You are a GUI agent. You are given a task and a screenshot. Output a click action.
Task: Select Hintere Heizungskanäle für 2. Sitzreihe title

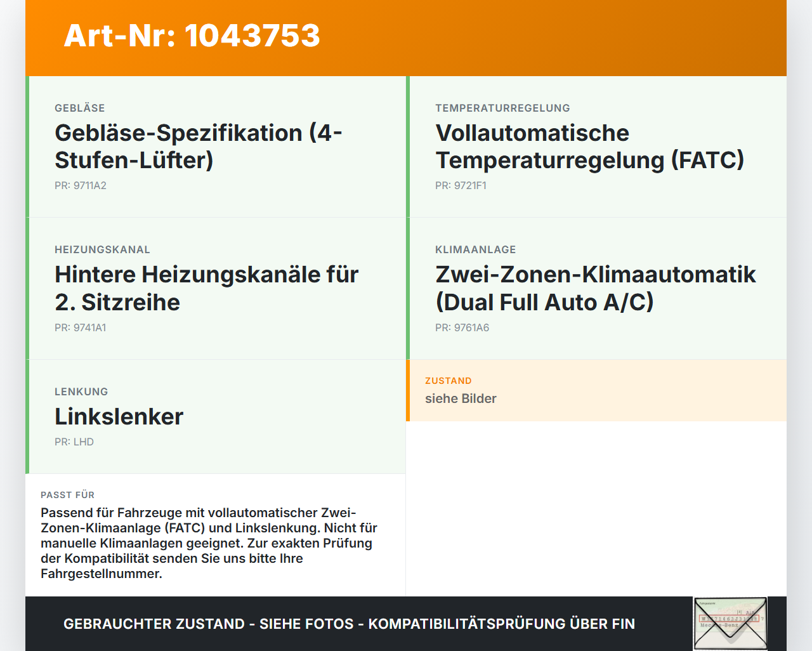coord(207,289)
